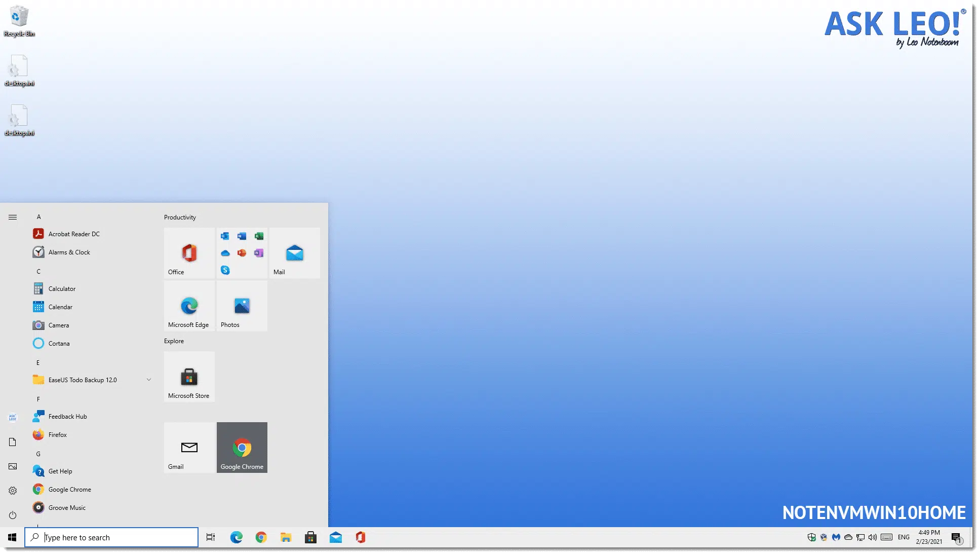This screenshot has width=980, height=555.
Task: Click the clock showing 4:49 PM
Action: click(929, 537)
